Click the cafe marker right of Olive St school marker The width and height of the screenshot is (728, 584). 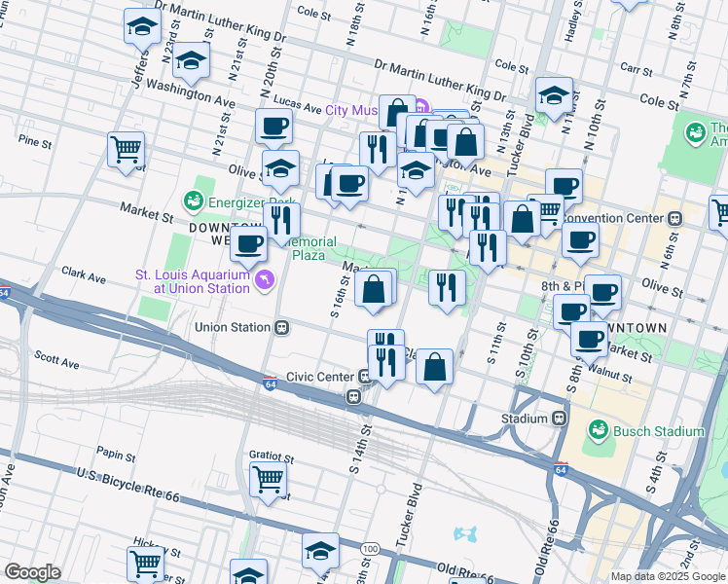coord(350,186)
